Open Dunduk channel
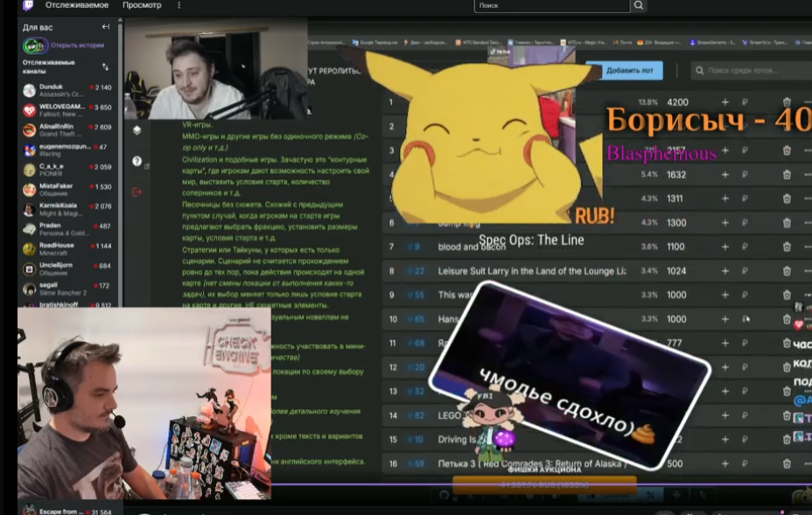 [x=67, y=91]
